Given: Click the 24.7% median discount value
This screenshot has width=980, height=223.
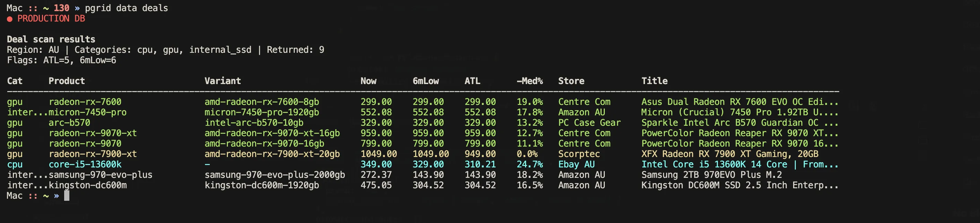Looking at the screenshot, I should pyautogui.click(x=530, y=164).
